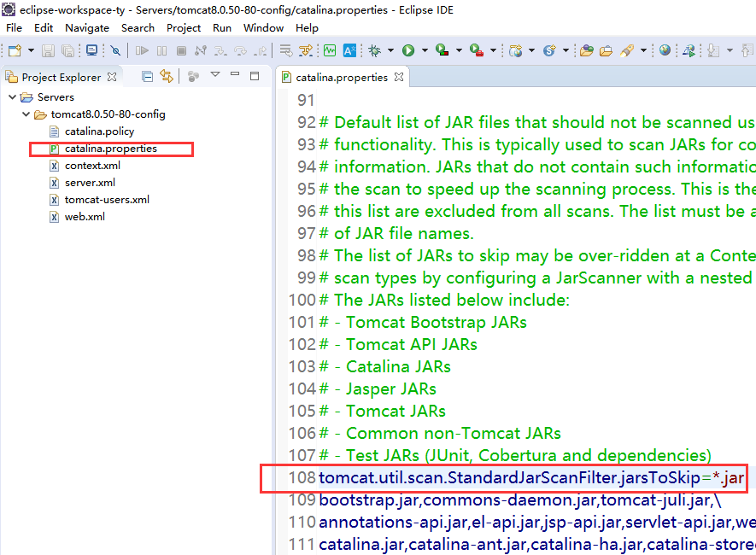The width and height of the screenshot is (756, 555).
Task: Open the Run dropdown arrow
Action: pos(425,50)
